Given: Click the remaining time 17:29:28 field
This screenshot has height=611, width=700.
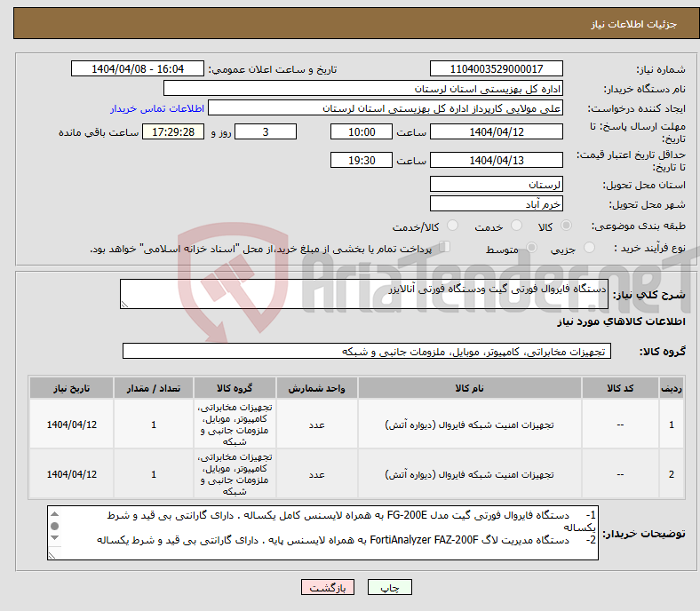Looking at the screenshot, I should tap(173, 131).
